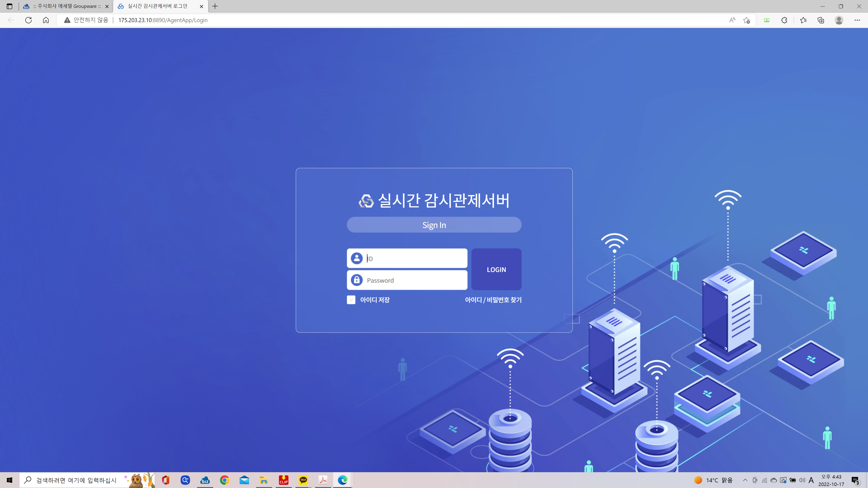Screen dimensions: 868x488
Task: Open the browser profile avatar
Action: coord(839,20)
